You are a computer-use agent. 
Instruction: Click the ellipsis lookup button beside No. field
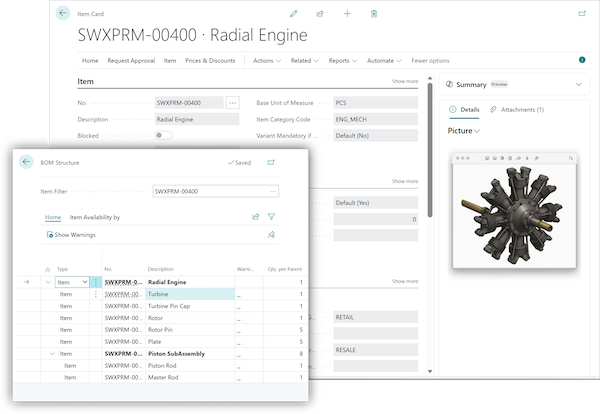(233, 103)
